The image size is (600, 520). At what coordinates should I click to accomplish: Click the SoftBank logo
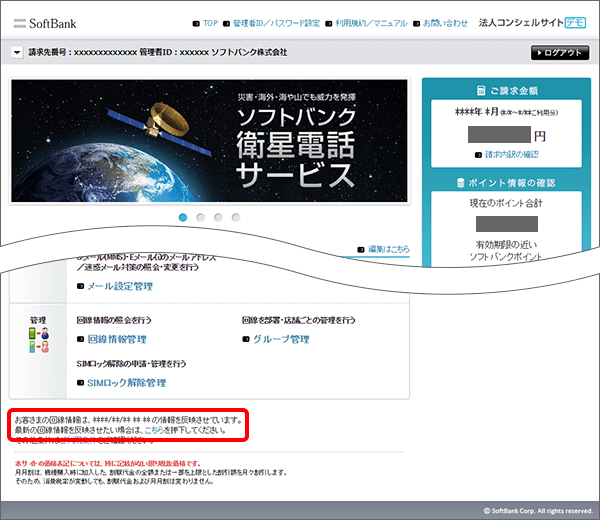tap(45, 24)
